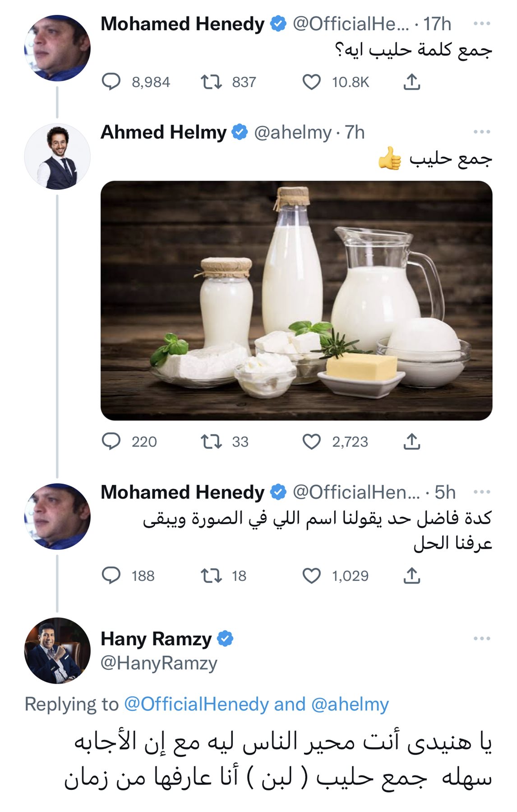Reply to Mohamed Henedy's first tweet

(111, 82)
